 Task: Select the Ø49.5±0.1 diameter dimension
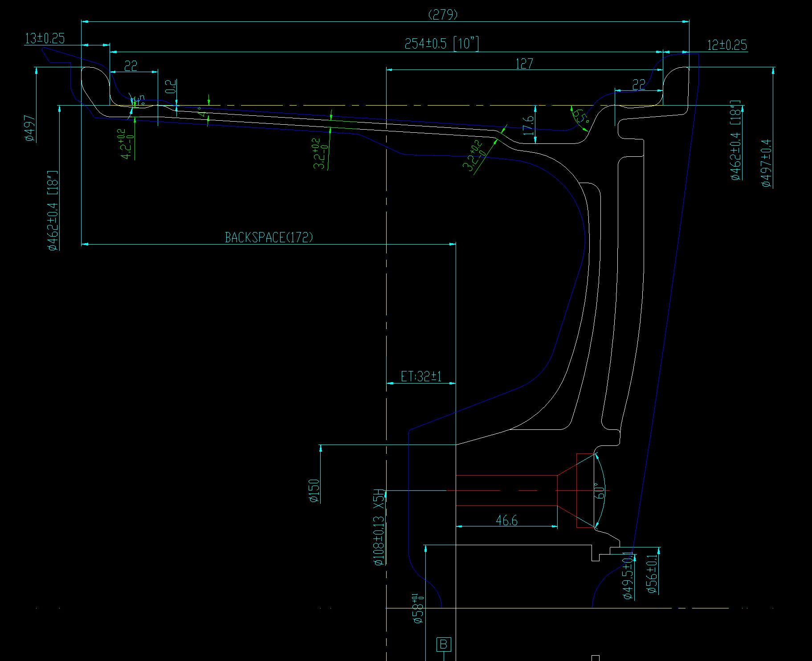pos(627,575)
